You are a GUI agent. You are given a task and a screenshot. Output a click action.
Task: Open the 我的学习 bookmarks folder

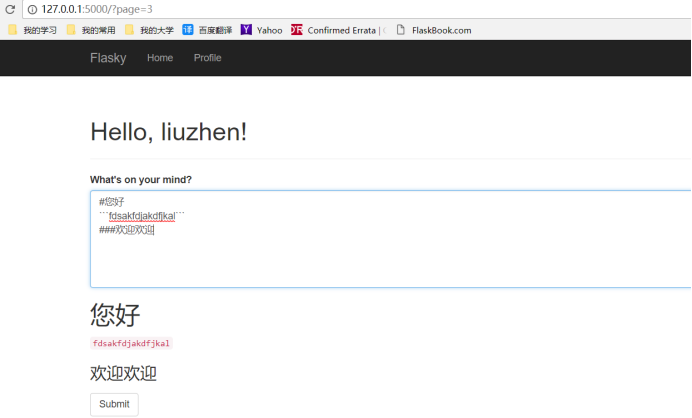coord(33,30)
